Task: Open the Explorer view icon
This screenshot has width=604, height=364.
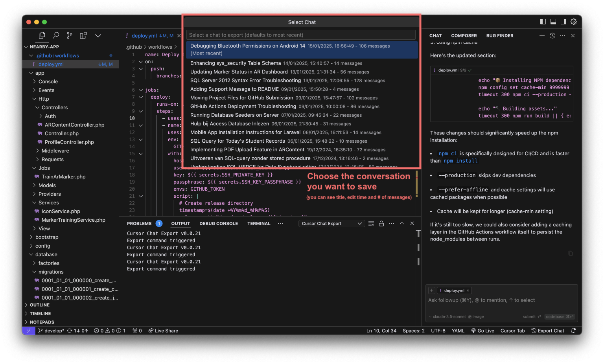Action: (x=42, y=35)
